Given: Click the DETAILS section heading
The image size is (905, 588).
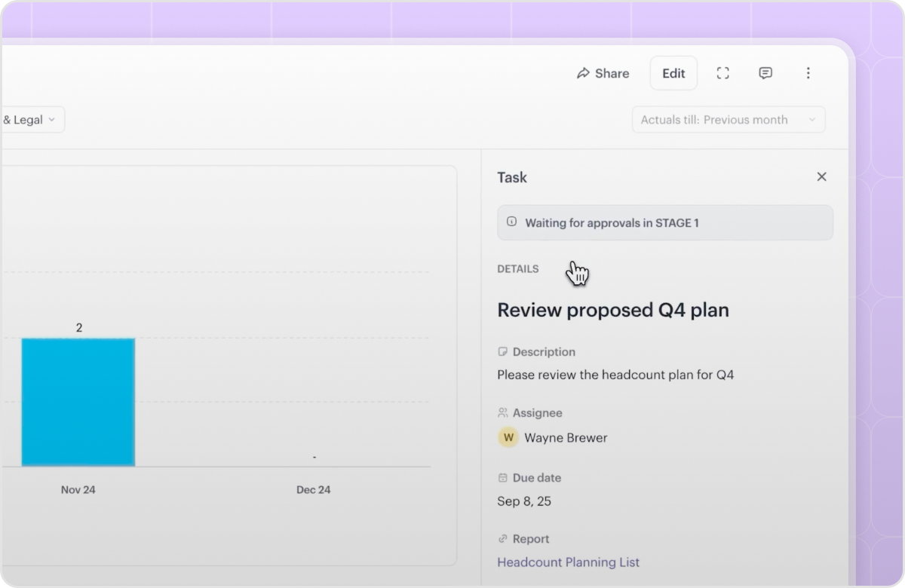Looking at the screenshot, I should (518, 268).
